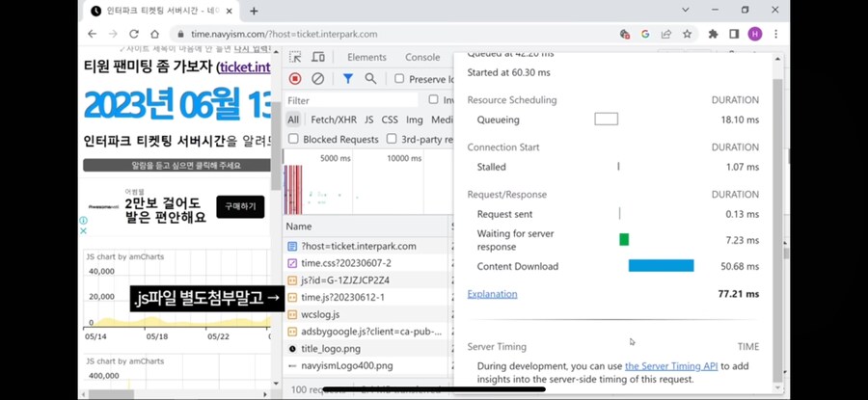
Task: Open Google Translate icon in address bar
Action: 645,34
